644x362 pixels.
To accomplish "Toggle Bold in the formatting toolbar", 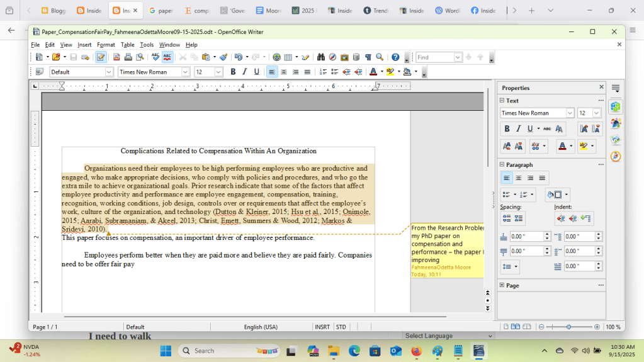I will [233, 72].
